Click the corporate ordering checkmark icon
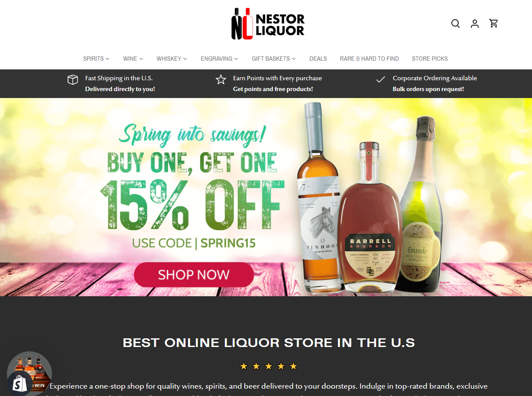This screenshot has height=396, width=532. point(380,79)
